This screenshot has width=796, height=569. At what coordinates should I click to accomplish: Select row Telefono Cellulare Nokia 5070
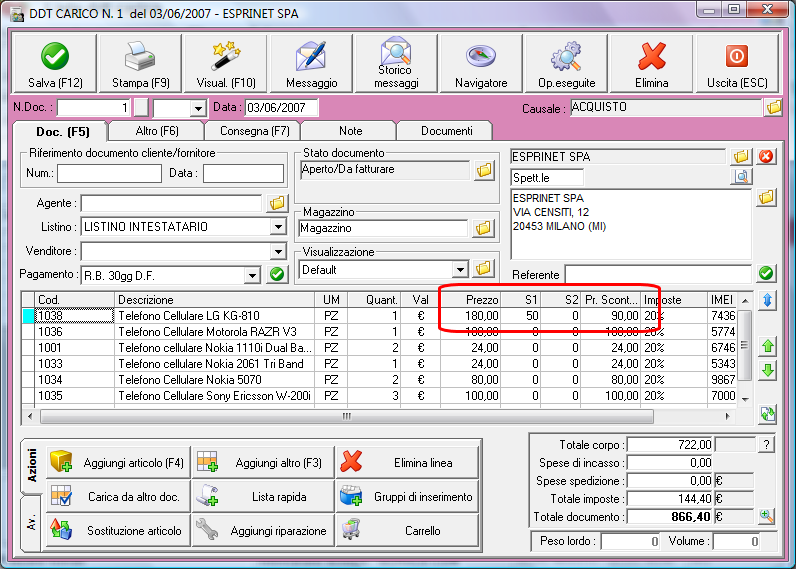point(379,380)
